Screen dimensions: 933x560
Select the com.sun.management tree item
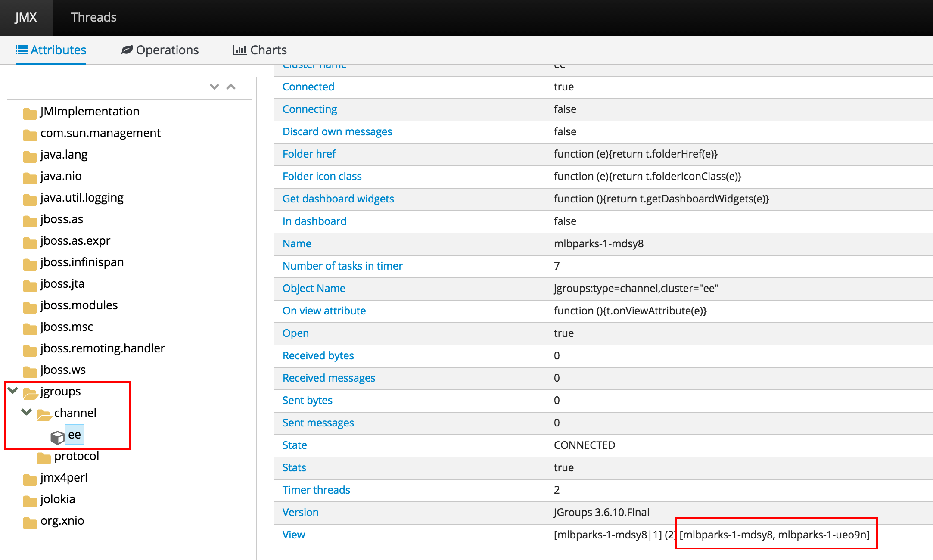100,133
